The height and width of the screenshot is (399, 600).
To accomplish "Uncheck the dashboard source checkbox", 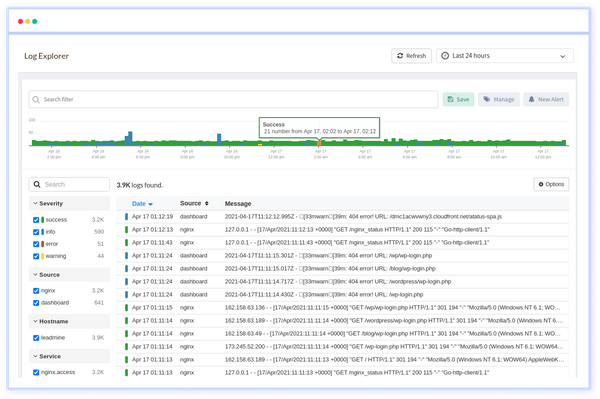I will [x=36, y=303].
